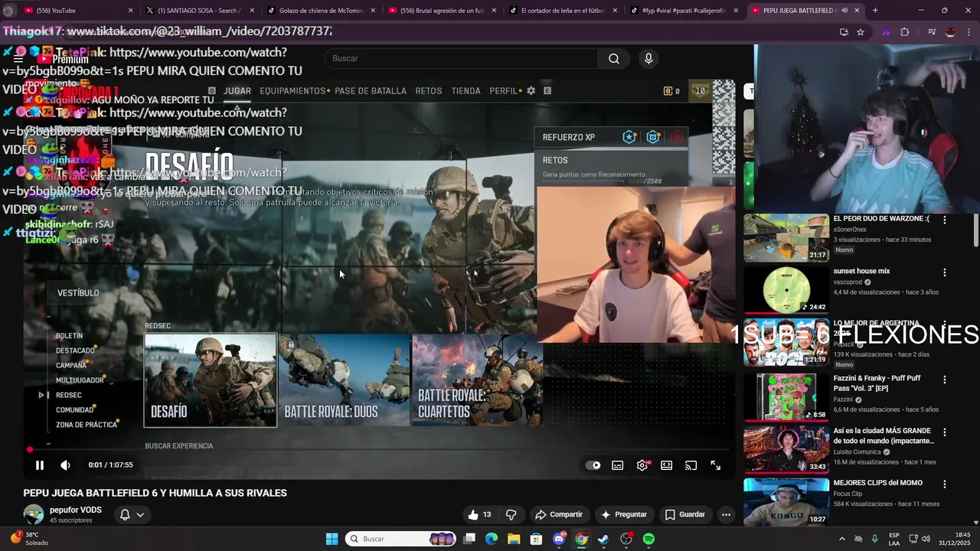Open options for Fazzini & Franky video
Viewport: 980px width, 551px height.
(944, 380)
